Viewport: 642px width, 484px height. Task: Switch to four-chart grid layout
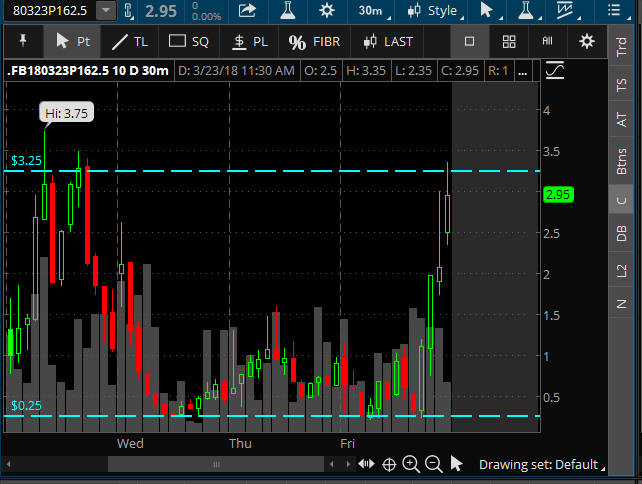(509, 41)
